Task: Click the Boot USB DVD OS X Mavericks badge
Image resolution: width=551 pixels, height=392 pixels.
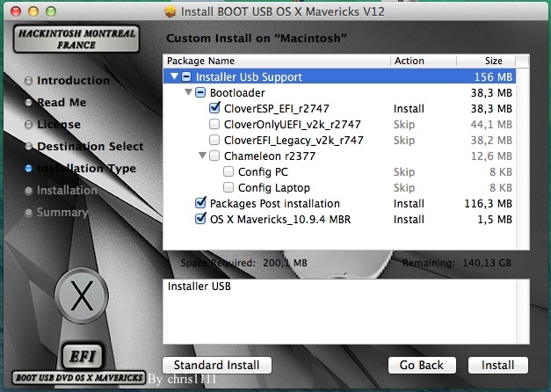Action: point(79,378)
